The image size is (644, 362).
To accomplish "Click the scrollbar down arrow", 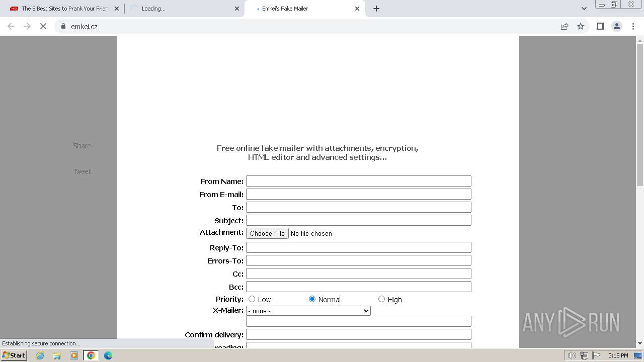I will pyautogui.click(x=640, y=343).
